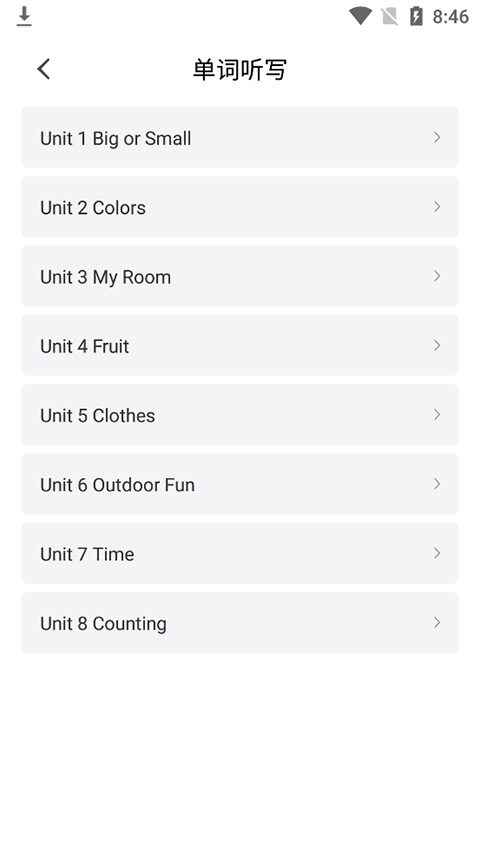Image resolution: width=480 pixels, height=853 pixels.
Task: Tap the chevron beside Unit 7 Time
Action: pos(437,553)
